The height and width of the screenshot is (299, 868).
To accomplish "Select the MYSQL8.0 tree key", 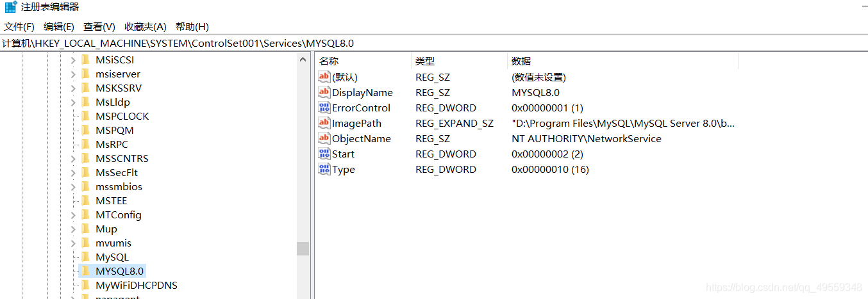I will [120, 271].
